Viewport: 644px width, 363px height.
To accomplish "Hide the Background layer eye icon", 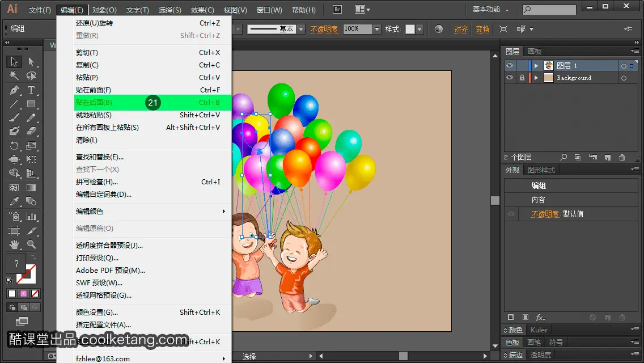I will (x=510, y=78).
